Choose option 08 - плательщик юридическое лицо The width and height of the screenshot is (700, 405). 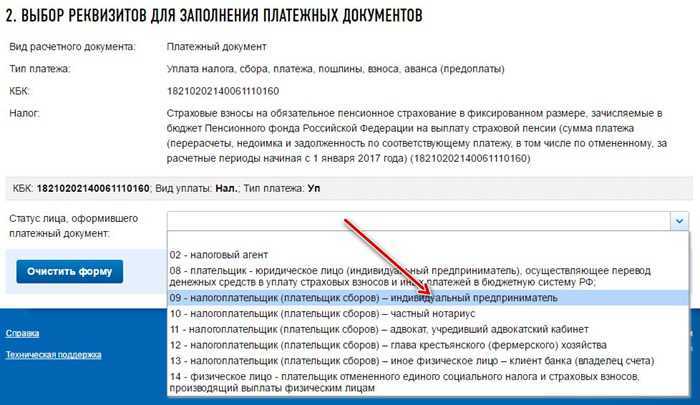coord(428,276)
